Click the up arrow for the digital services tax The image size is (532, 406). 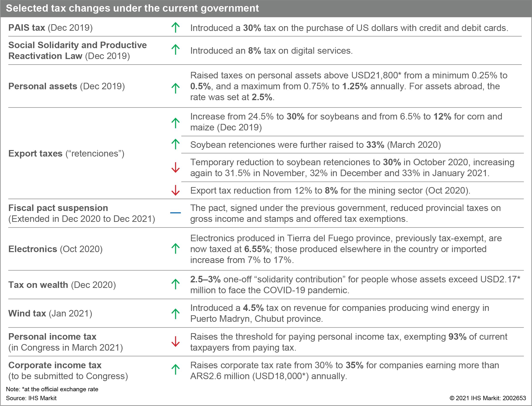[175, 50]
